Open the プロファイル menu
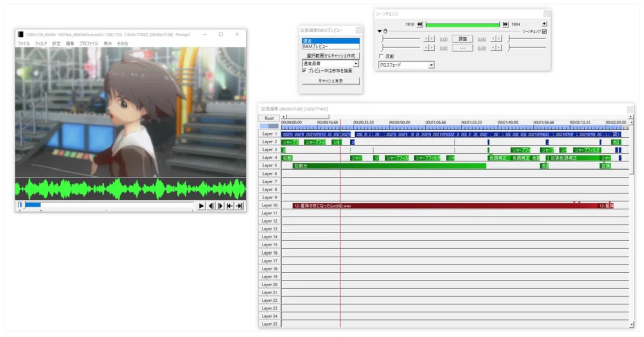The width and height of the screenshot is (644, 337). [x=89, y=44]
